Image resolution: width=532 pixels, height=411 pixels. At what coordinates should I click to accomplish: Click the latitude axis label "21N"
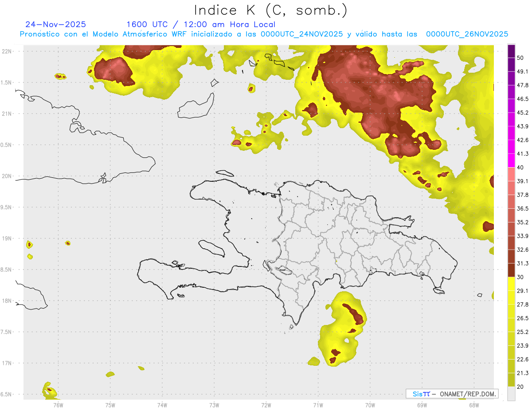7,114
